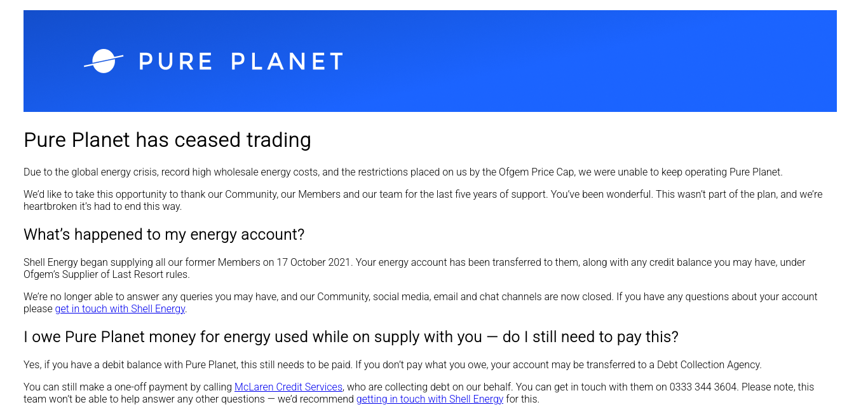Click the PURE PLANET wordmark in banner

pyautogui.click(x=241, y=62)
